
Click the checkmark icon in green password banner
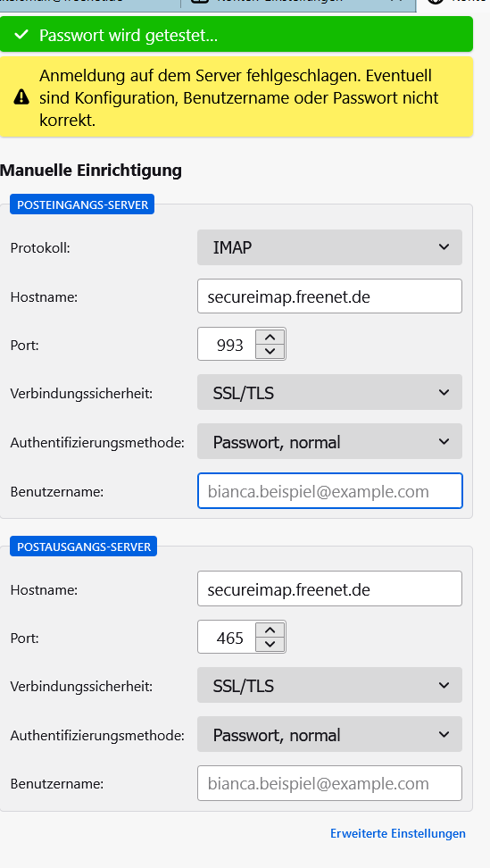[x=21, y=35]
